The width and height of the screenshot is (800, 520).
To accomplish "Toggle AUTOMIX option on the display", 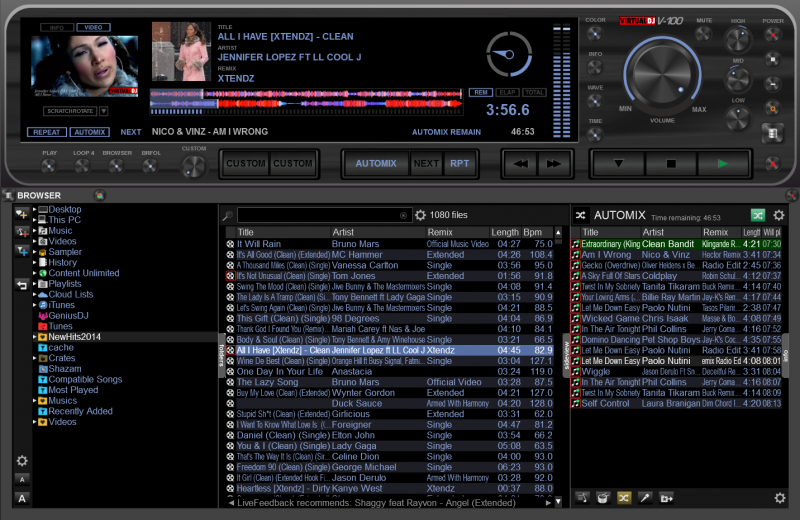I will pyautogui.click(x=90, y=132).
